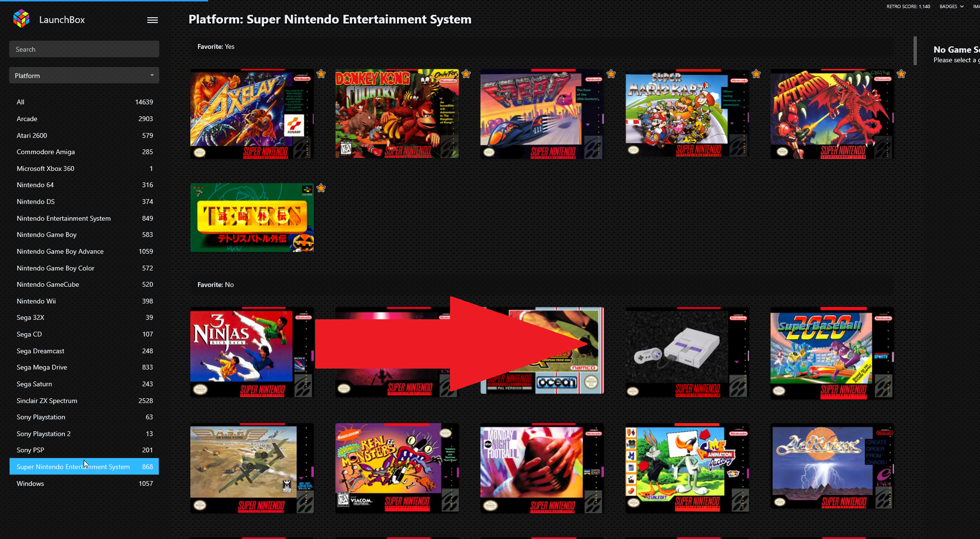This screenshot has width=980, height=539.
Task: Click favorite star on F-Zero cover
Action: 611,74
